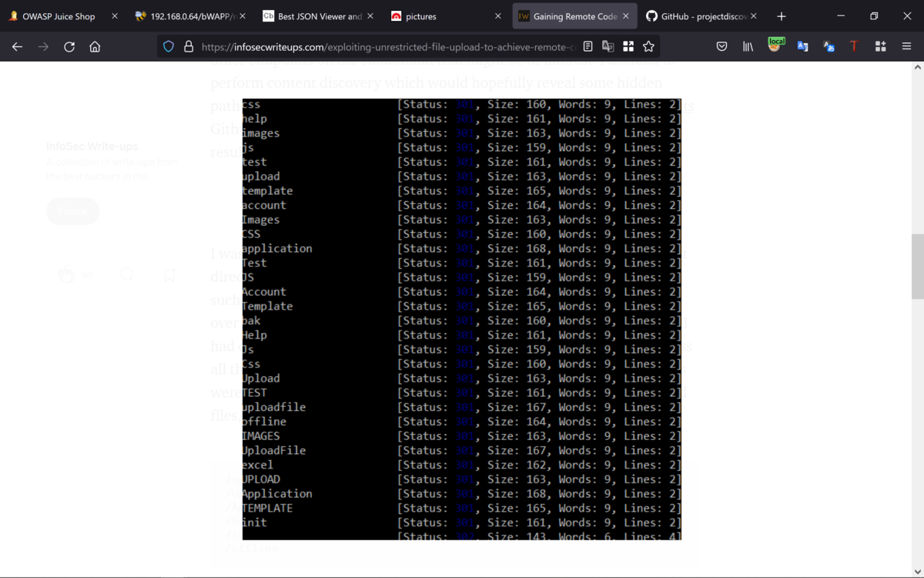
Task: Click the uppercase "UPLOAD" entry
Action: [x=261, y=479]
